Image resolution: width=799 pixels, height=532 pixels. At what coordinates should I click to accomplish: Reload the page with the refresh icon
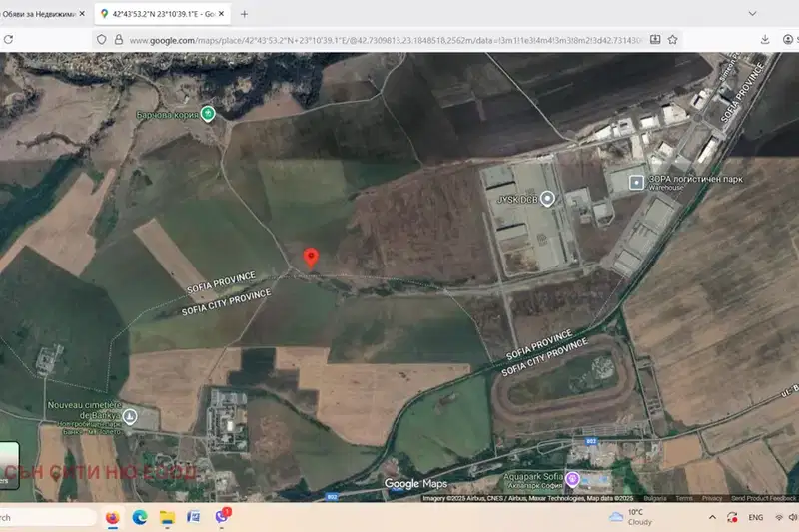coord(8,39)
